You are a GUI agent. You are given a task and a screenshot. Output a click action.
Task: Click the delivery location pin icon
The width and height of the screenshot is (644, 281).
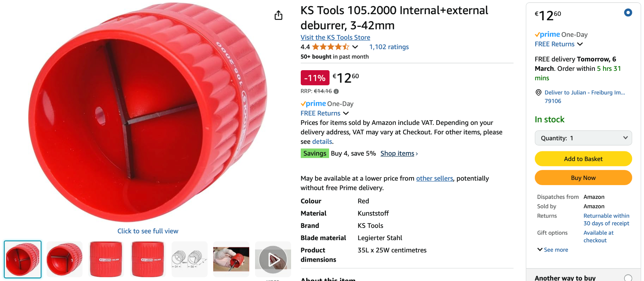(538, 93)
